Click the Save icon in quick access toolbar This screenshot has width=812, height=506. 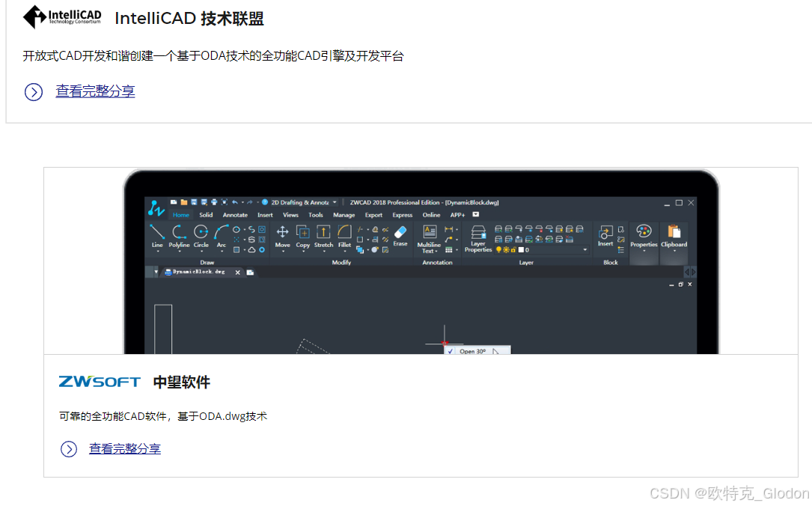click(194, 202)
